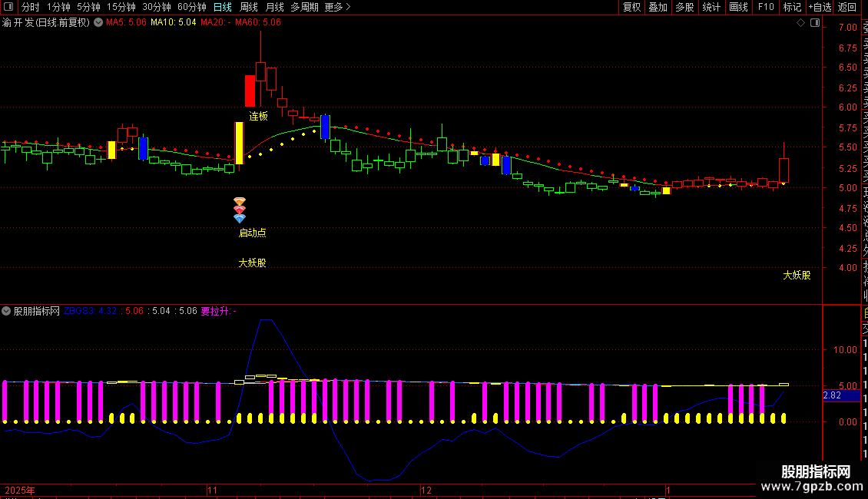The image size is (868, 499).
Task: Select the 15分钟 period
Action: (121, 7)
